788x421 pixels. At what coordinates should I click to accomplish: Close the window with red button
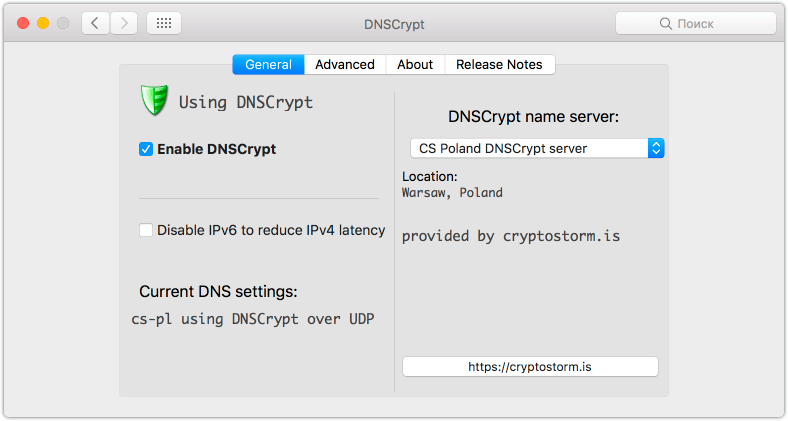23,23
